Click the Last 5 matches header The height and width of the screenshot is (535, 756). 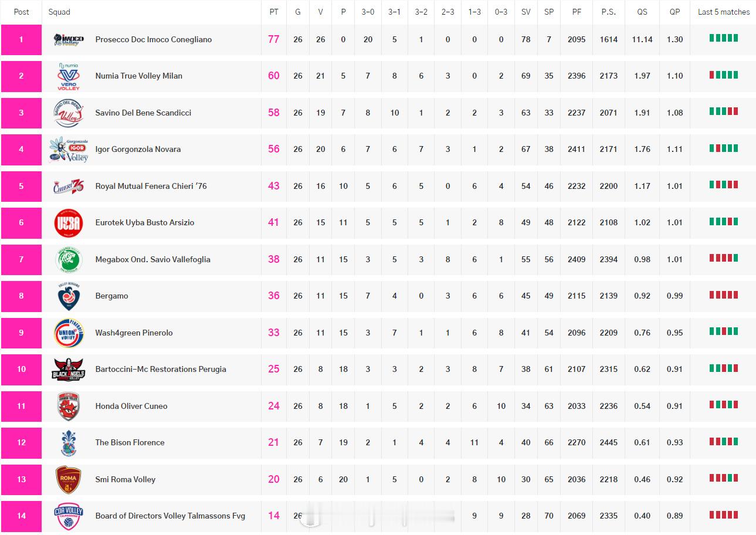tap(724, 12)
